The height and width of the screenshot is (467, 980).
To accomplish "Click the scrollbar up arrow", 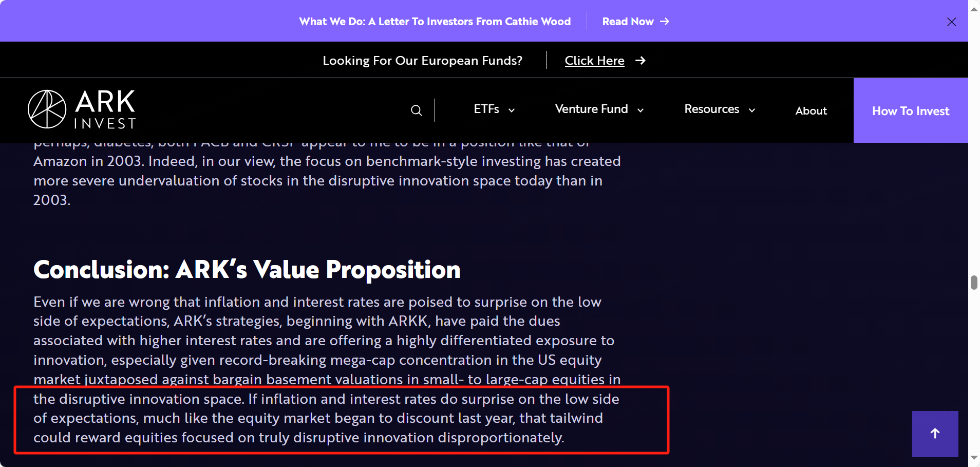I will (x=974, y=9).
